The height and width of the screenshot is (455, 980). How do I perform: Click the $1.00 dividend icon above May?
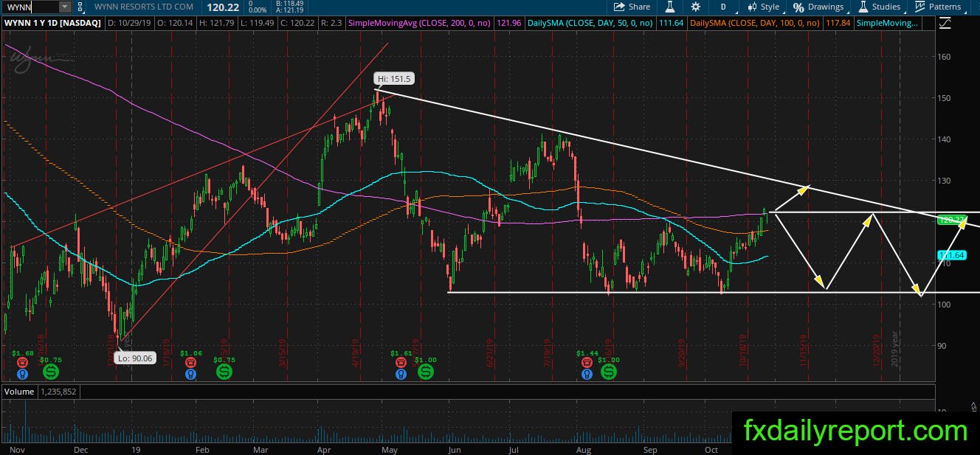click(x=425, y=372)
